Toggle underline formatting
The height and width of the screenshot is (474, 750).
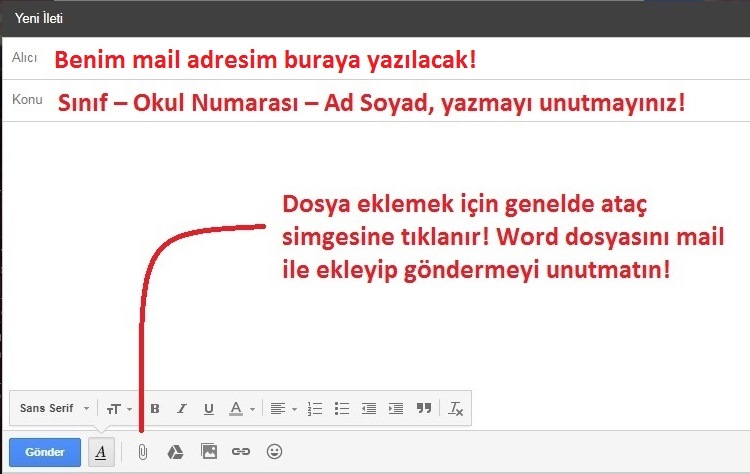209,409
